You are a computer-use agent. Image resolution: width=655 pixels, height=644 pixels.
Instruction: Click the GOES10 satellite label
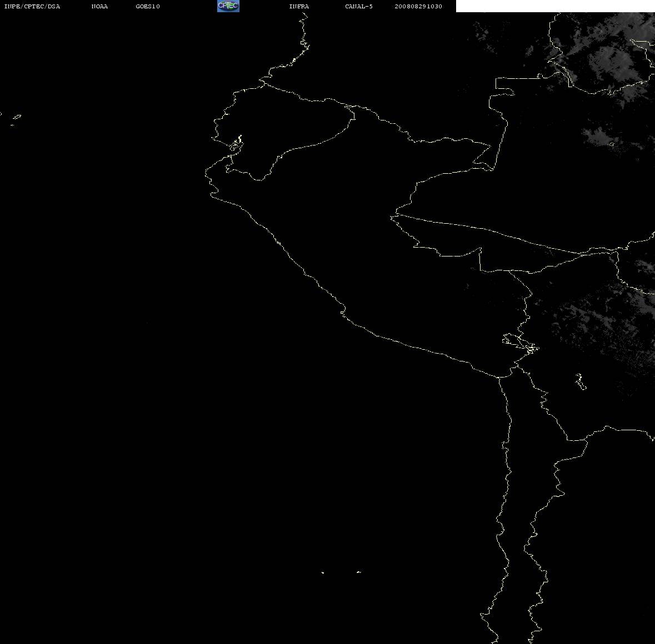click(x=147, y=6)
